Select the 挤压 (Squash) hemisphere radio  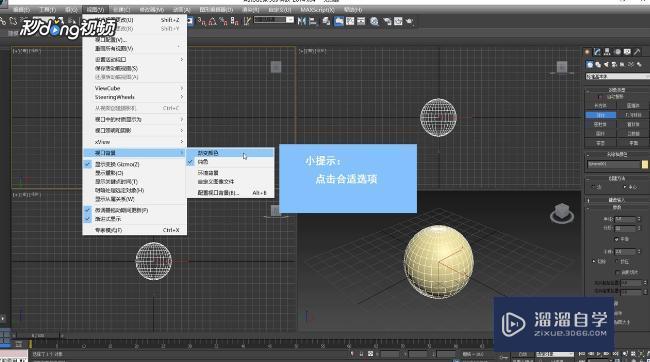tap(617, 261)
